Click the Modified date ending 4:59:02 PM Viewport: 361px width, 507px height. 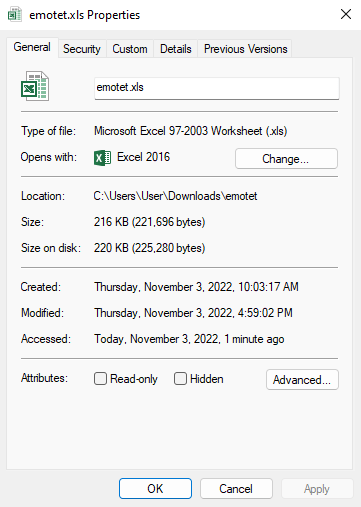[x=193, y=313]
